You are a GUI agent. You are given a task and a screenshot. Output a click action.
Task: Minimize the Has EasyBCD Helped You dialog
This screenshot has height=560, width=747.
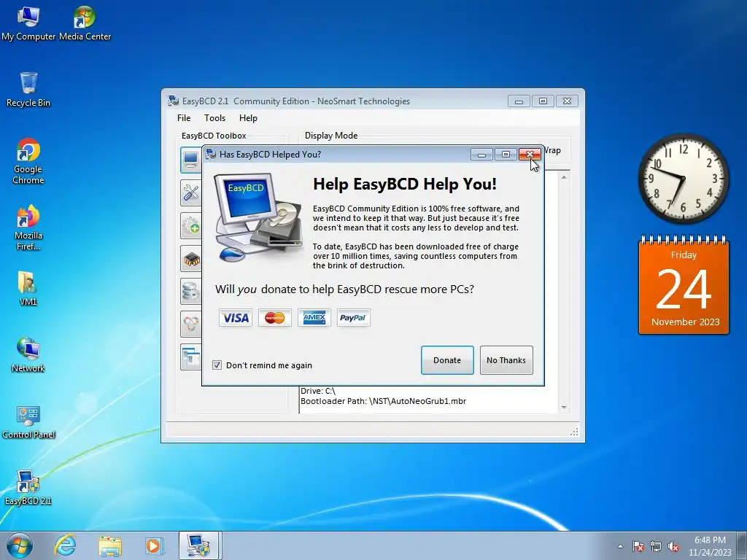tap(481, 155)
